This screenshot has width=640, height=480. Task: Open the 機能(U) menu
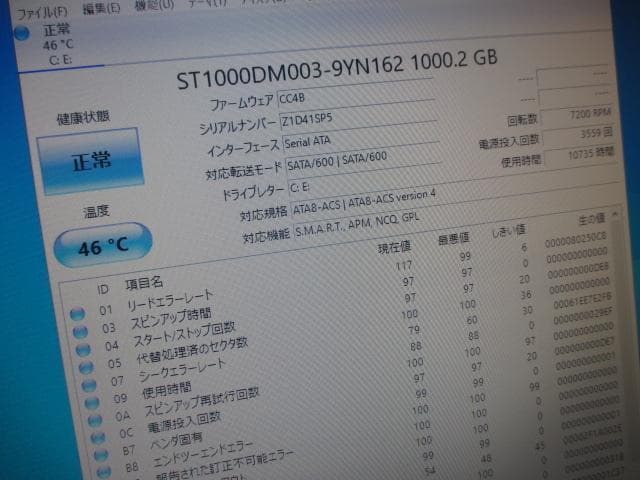[x=153, y=5]
